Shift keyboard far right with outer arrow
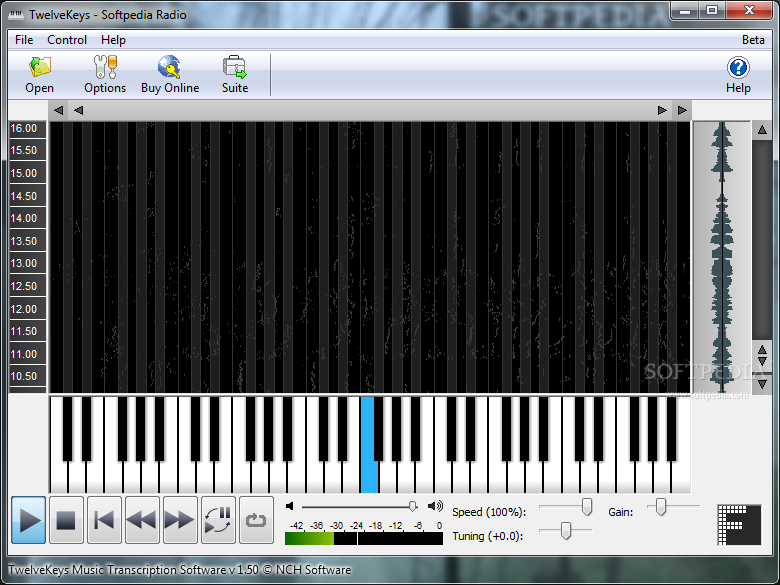This screenshot has width=780, height=585. [682, 110]
